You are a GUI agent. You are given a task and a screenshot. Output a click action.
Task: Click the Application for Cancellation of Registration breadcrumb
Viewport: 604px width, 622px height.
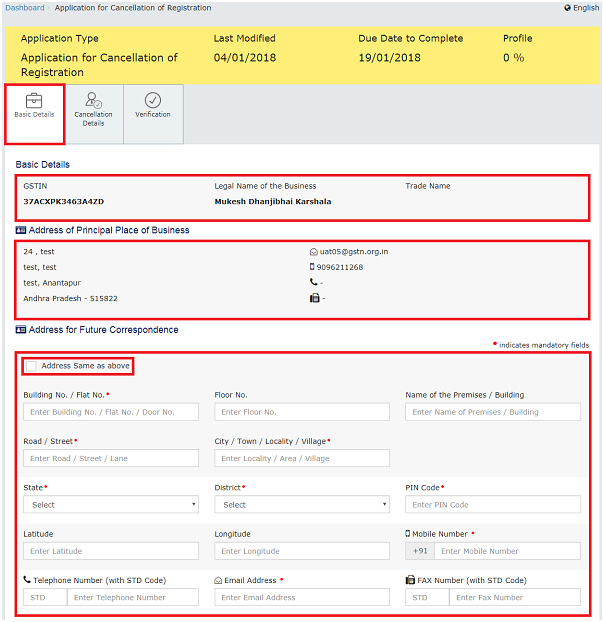point(133,8)
